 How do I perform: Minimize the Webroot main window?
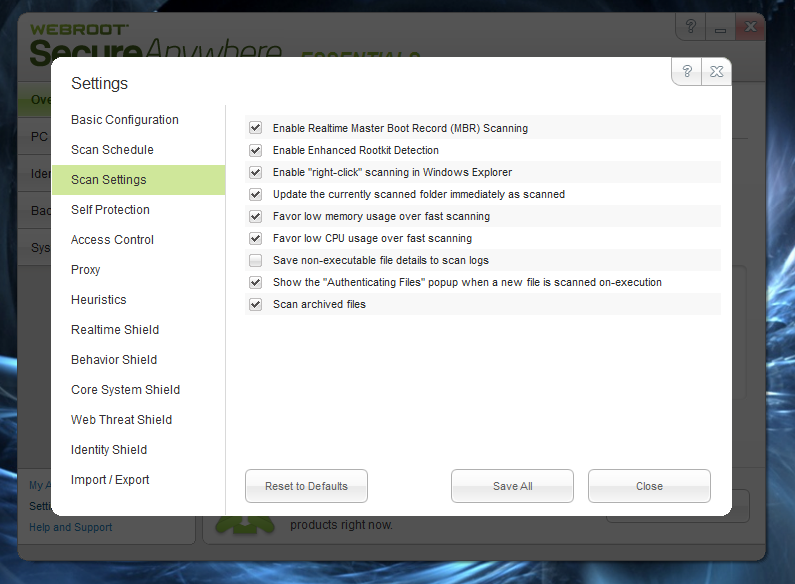pos(720,26)
